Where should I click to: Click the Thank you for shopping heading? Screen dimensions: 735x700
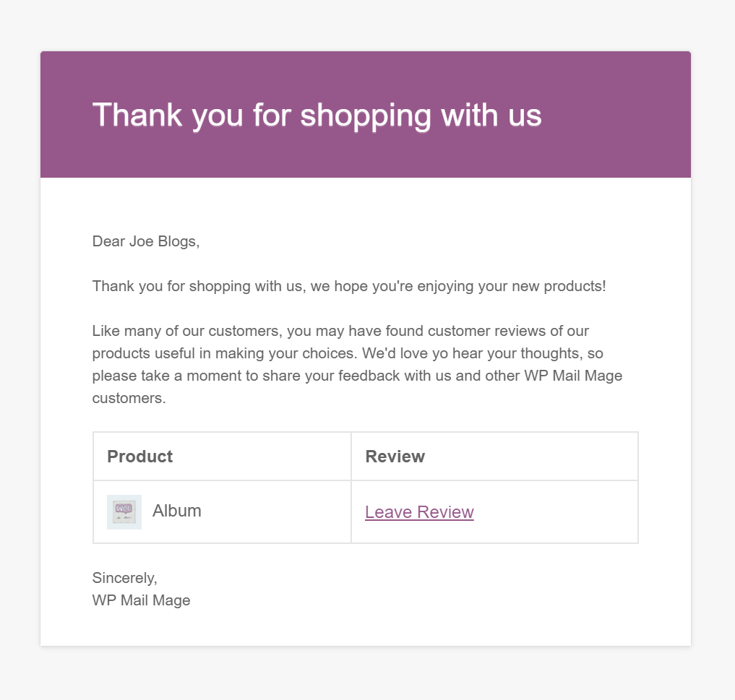coord(317,116)
